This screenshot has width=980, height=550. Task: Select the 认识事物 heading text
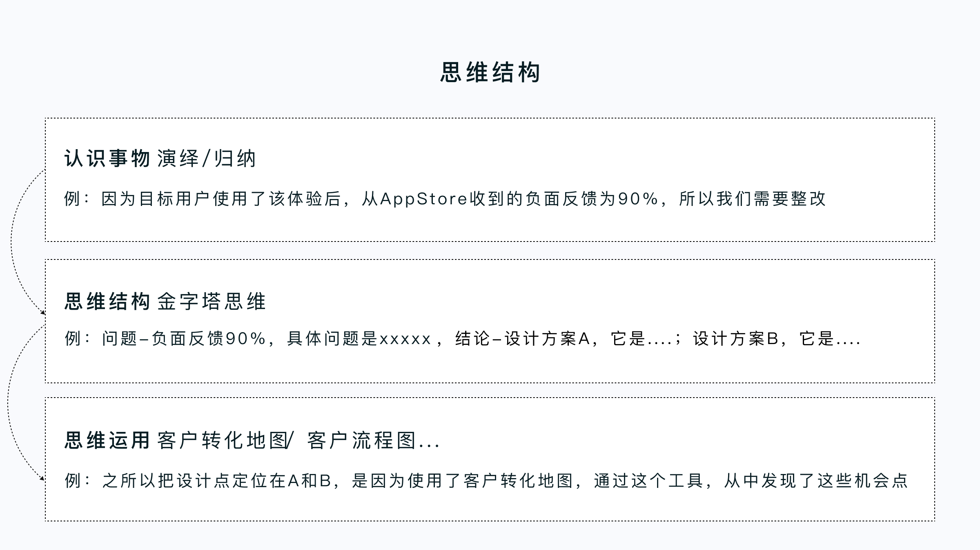coord(107,159)
